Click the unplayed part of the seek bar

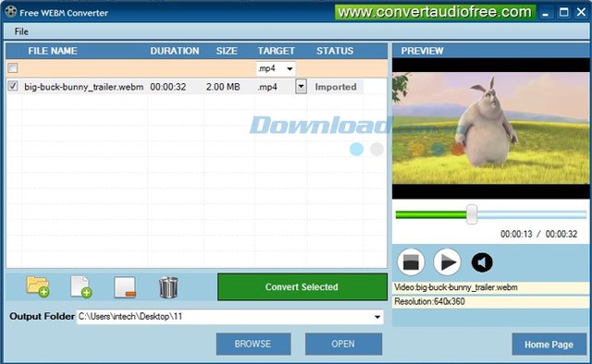point(532,214)
